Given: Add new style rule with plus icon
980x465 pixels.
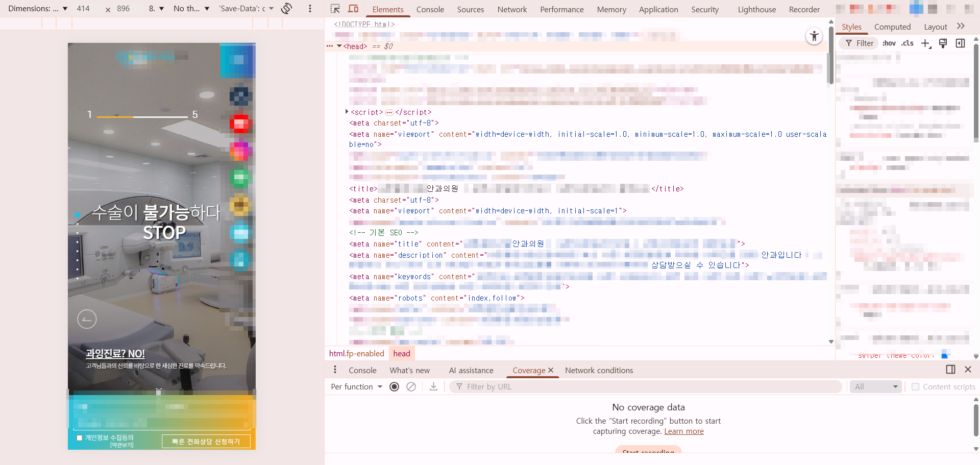Looking at the screenshot, I should point(925,43).
